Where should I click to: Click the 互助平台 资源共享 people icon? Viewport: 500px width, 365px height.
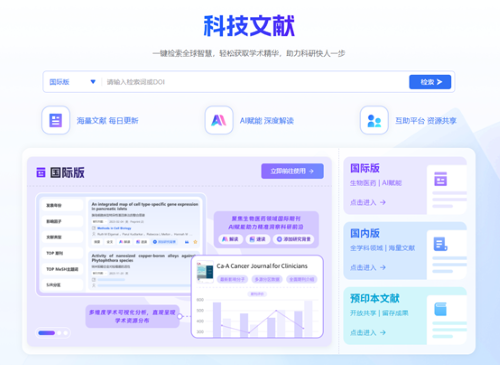click(x=374, y=120)
